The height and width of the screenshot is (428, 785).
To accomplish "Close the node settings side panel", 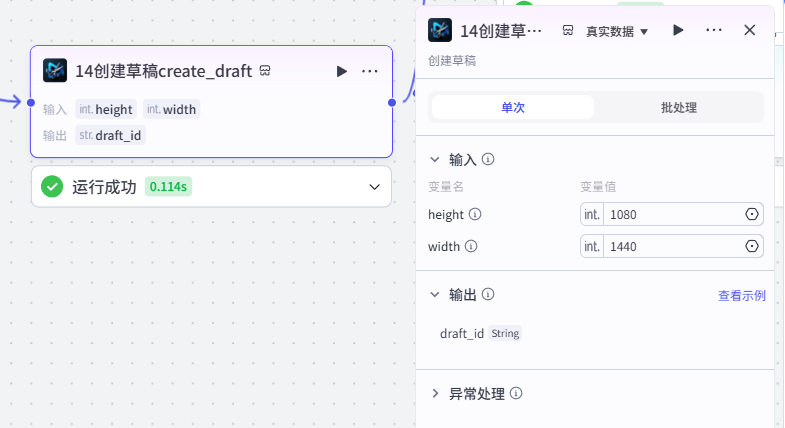I will pos(749,31).
